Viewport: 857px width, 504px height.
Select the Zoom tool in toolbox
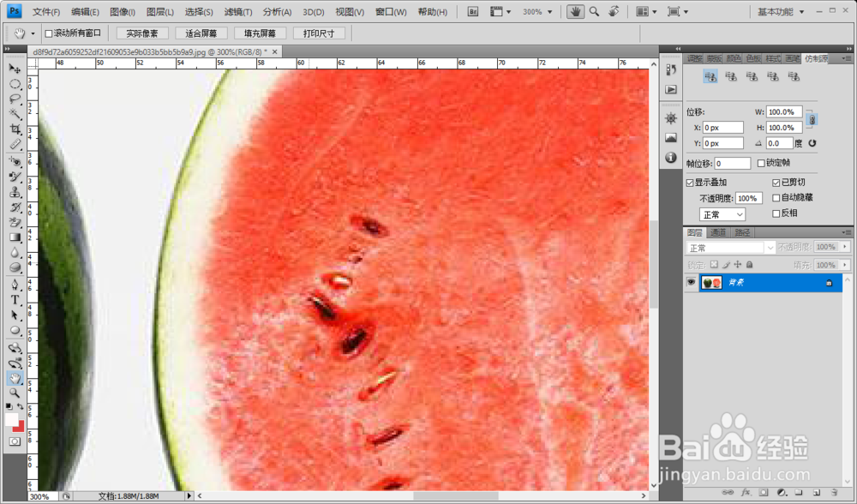(x=15, y=393)
